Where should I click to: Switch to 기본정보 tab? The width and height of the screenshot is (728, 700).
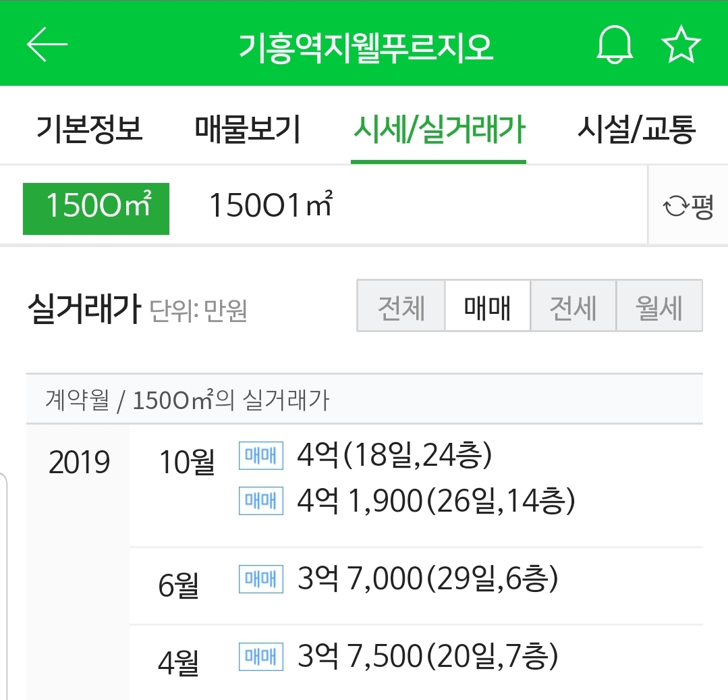pos(89,129)
